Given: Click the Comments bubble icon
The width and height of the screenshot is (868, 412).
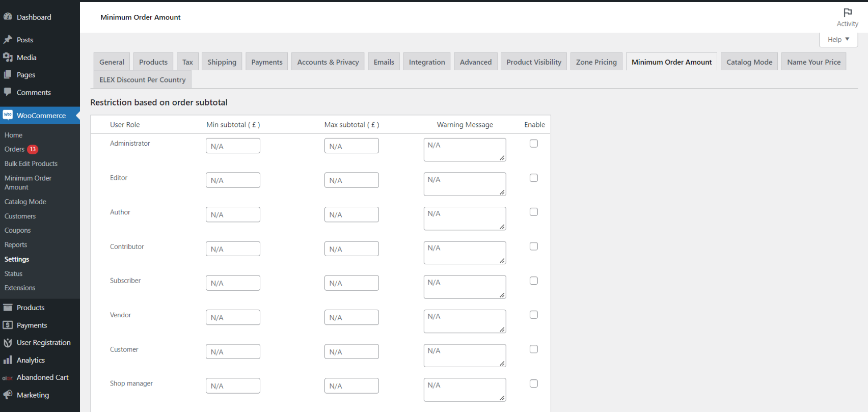Looking at the screenshot, I should tap(8, 92).
